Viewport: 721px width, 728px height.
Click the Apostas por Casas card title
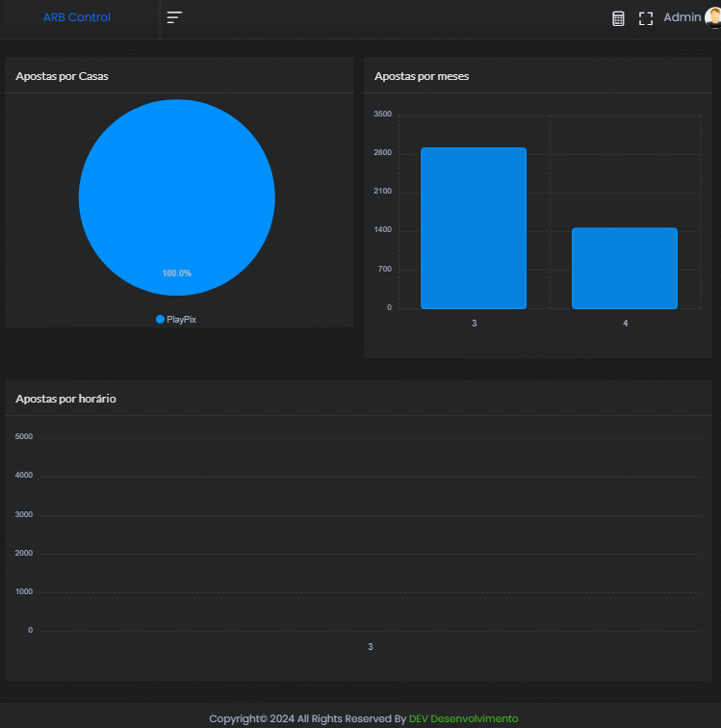click(x=62, y=76)
